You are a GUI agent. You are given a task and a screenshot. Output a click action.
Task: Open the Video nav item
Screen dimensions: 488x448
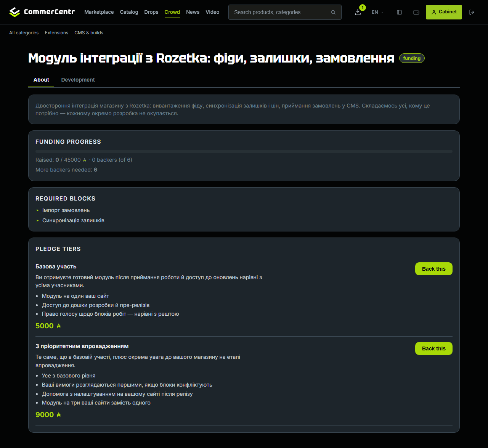(x=212, y=12)
